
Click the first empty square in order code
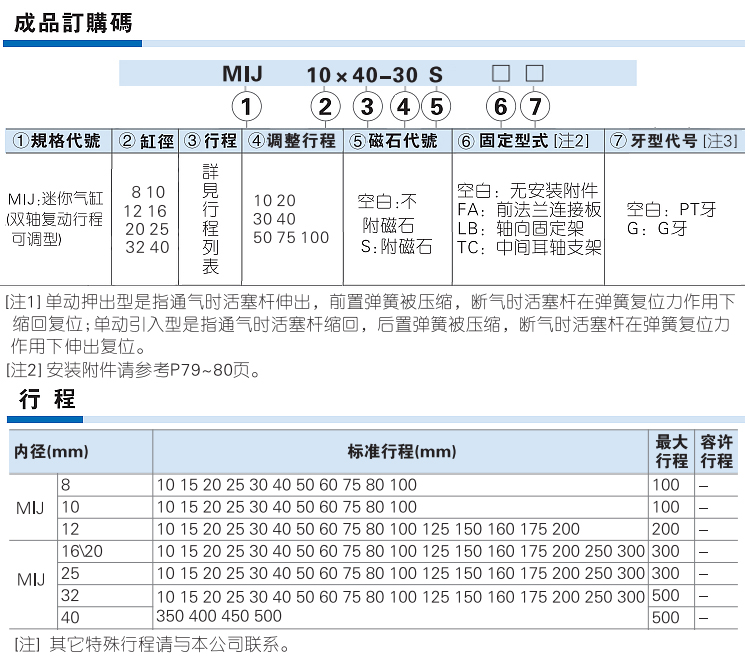tap(501, 73)
